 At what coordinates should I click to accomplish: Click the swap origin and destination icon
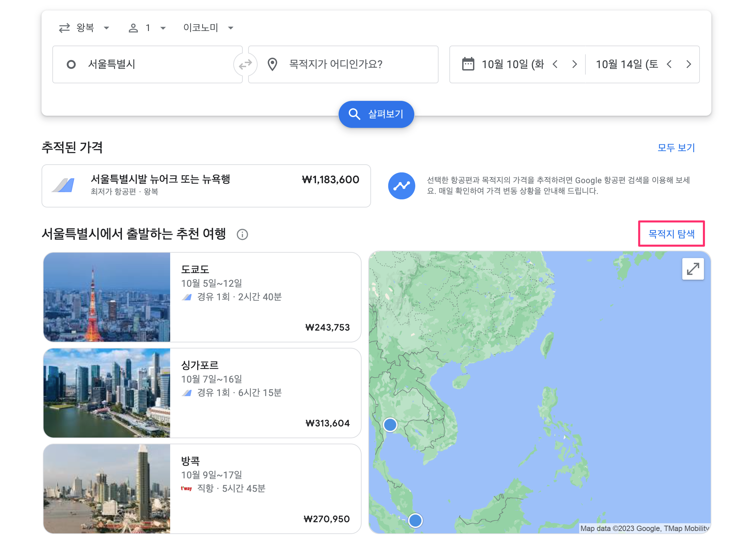(x=245, y=64)
